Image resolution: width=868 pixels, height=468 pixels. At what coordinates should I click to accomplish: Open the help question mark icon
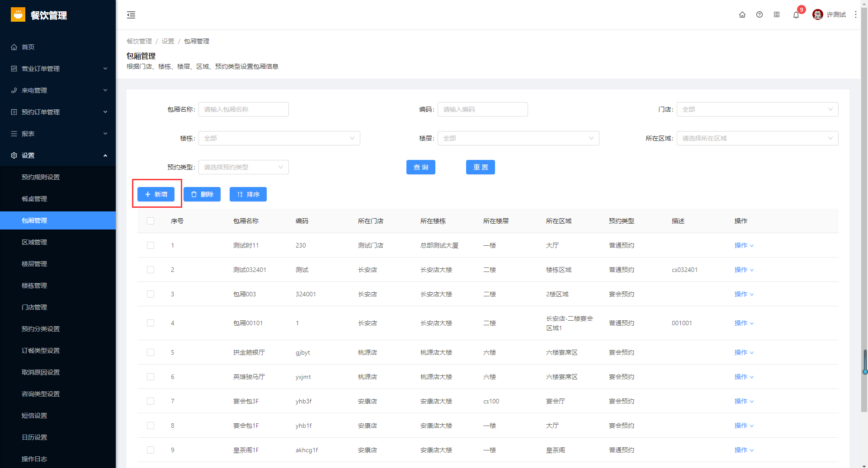point(759,14)
